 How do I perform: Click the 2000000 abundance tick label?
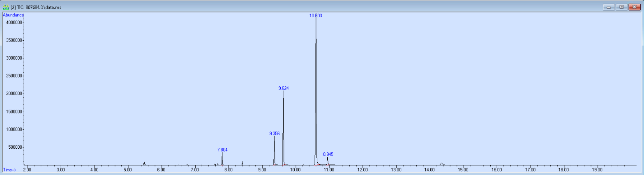coord(14,94)
